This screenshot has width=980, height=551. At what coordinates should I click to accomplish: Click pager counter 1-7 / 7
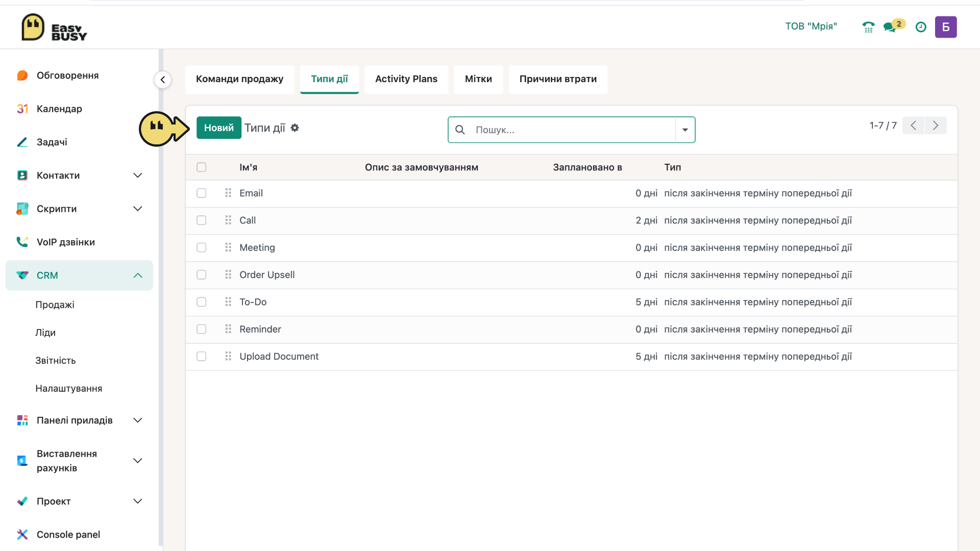coord(883,126)
